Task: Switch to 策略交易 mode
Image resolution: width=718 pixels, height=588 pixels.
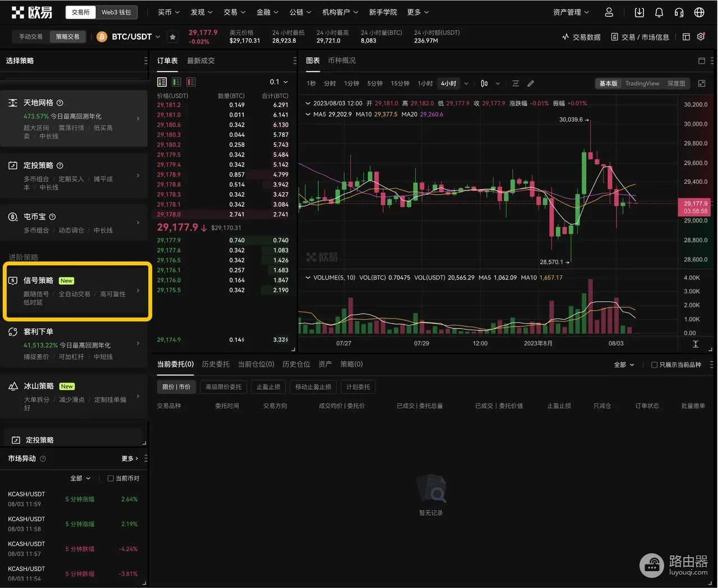Action: coord(67,37)
